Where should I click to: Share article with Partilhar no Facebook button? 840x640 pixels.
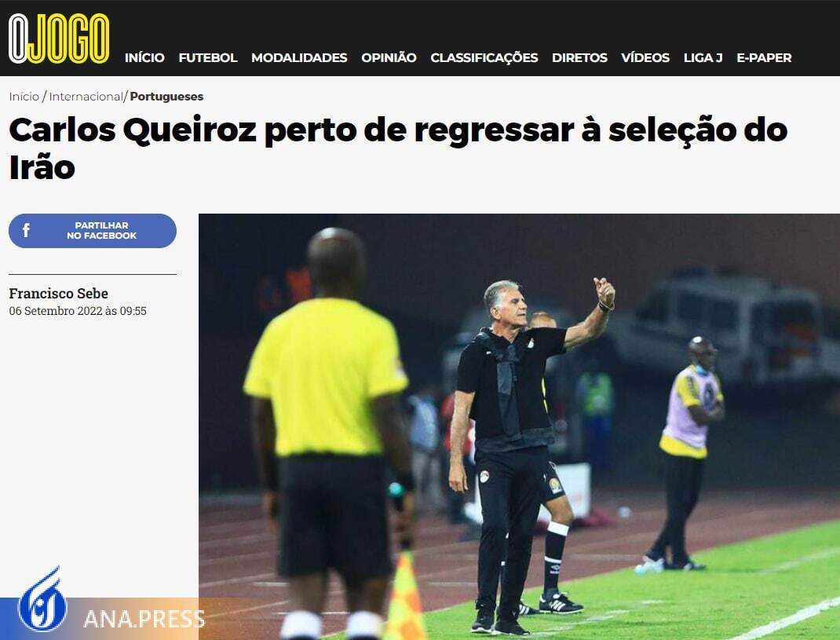[x=92, y=231]
